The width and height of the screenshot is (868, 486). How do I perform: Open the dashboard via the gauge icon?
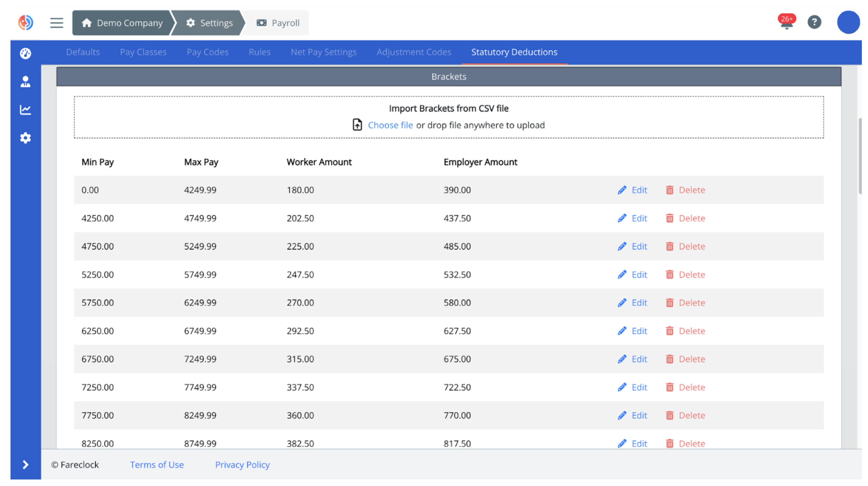click(25, 53)
